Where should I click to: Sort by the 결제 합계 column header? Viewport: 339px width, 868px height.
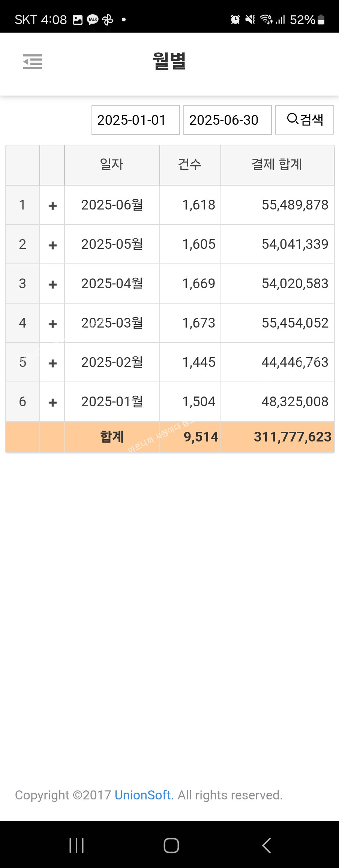click(x=277, y=165)
